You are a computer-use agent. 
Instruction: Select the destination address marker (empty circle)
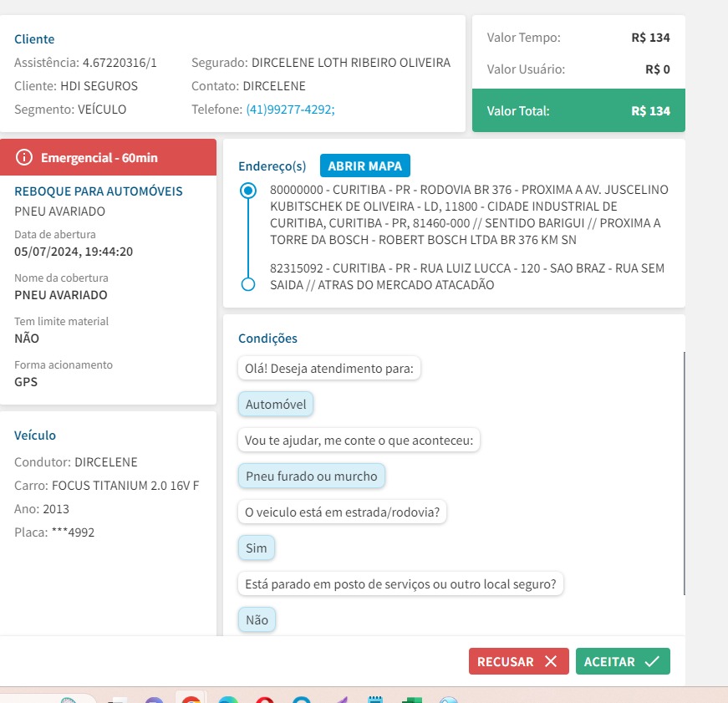coord(248,284)
